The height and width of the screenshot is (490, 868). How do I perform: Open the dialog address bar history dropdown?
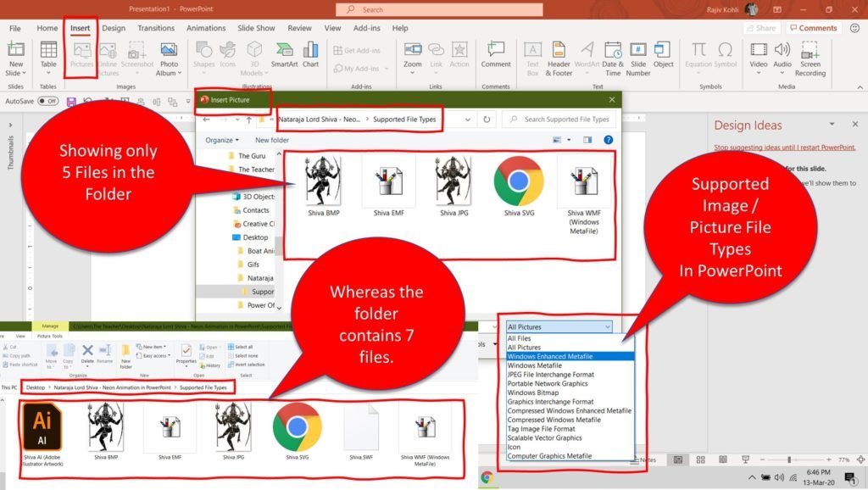pyautogui.click(x=468, y=120)
